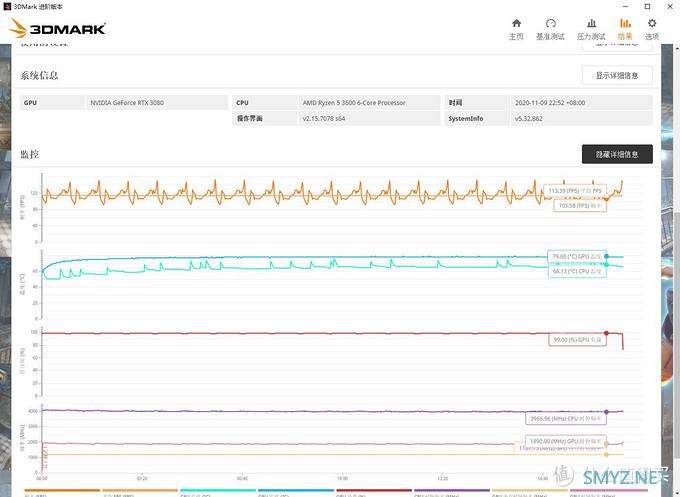680x497 pixels.
Task: Minimize the 3DMark window
Action: (x=625, y=7)
